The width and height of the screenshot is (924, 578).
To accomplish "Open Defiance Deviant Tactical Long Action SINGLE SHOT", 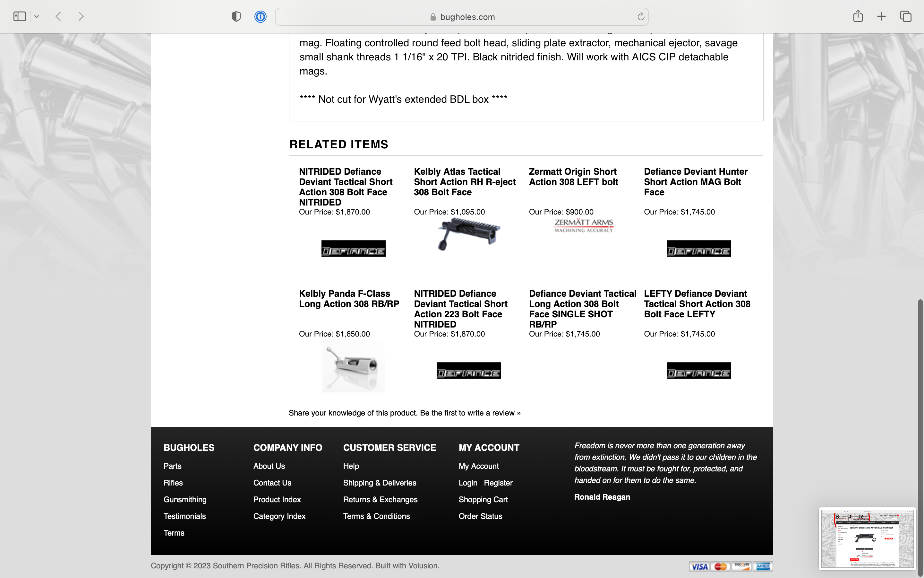I will 582,309.
